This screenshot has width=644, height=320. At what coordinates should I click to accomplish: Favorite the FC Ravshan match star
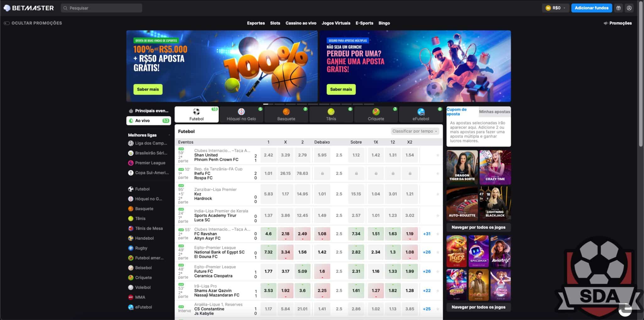tap(438, 234)
